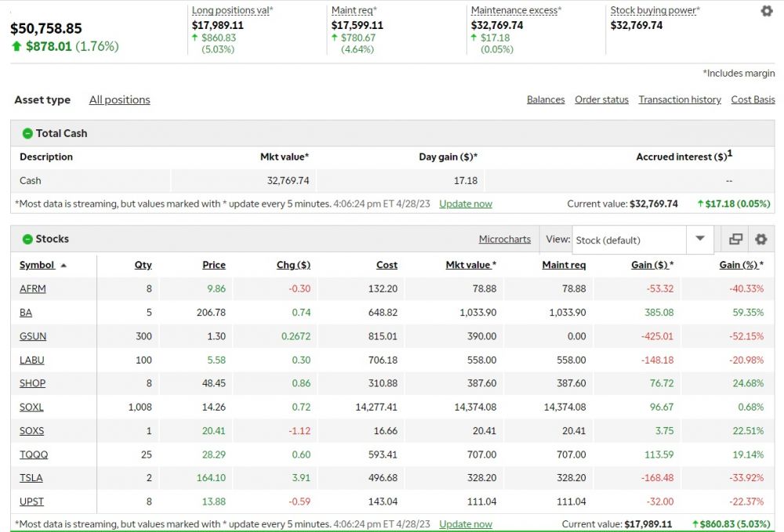Open the SOXL stock symbol link
This screenshot has width=784, height=532.
(31, 407)
